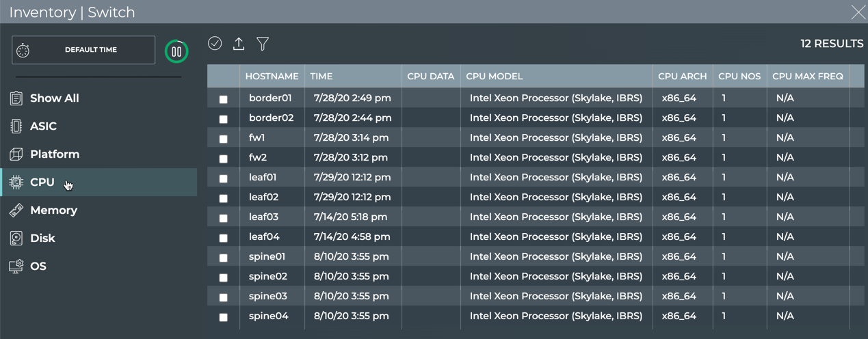This screenshot has width=868, height=339.
Task: Select Show All in sidebar
Action: click(x=54, y=98)
